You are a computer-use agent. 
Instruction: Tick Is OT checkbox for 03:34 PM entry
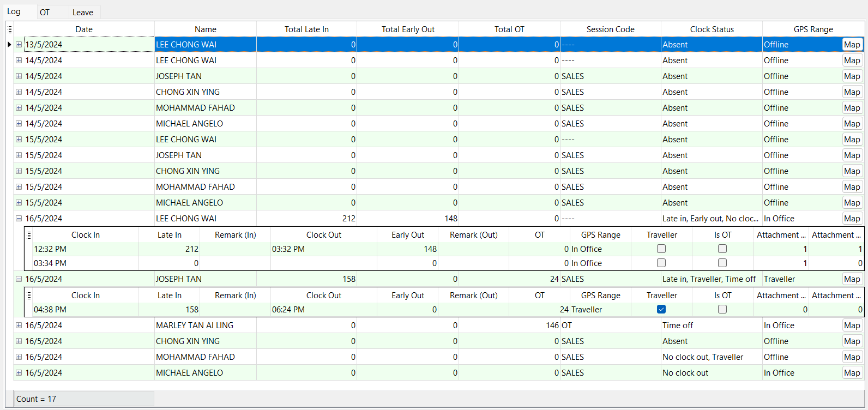point(722,263)
